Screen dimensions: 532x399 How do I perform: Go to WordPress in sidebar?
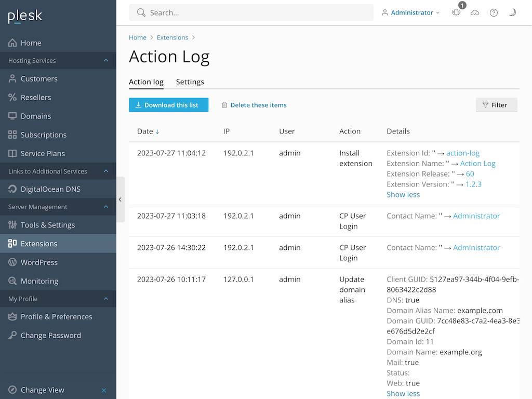39,262
